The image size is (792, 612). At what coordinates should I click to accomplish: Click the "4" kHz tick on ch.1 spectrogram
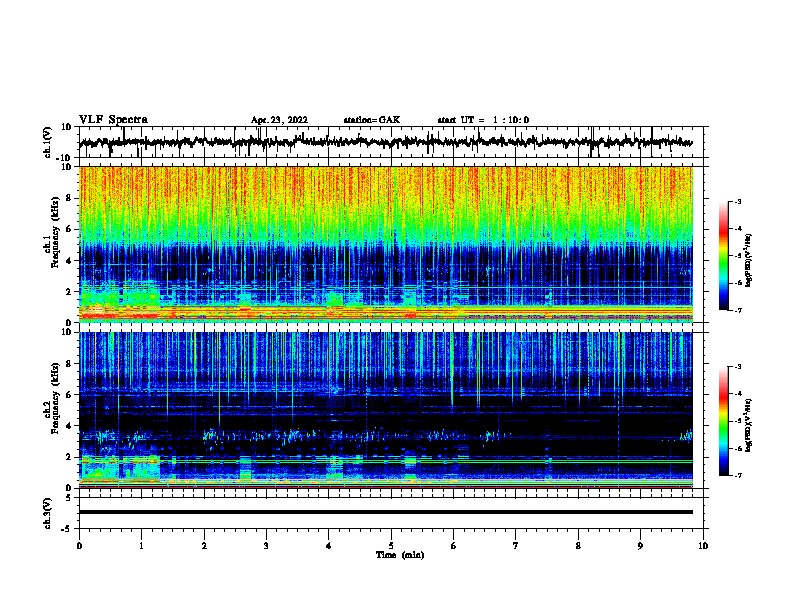(x=70, y=261)
